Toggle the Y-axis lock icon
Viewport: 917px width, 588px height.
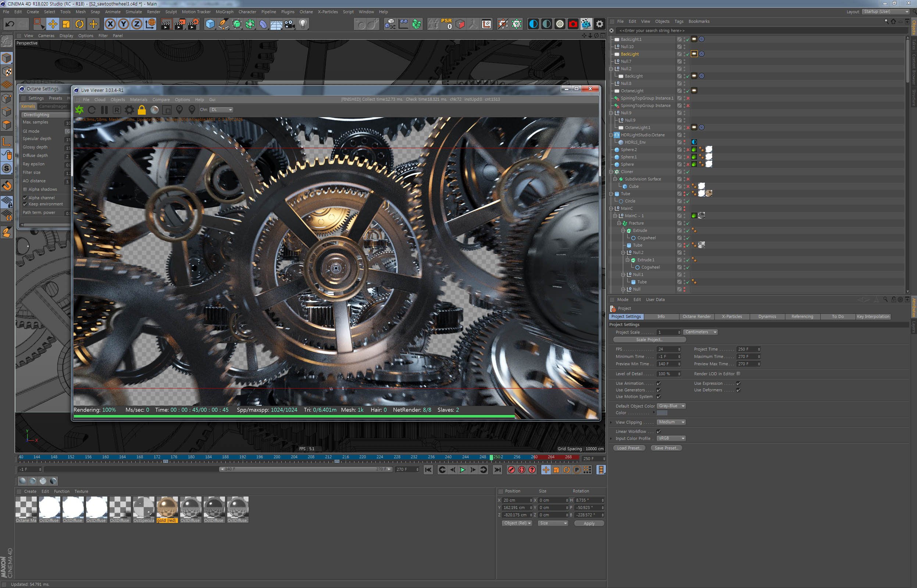(x=124, y=24)
